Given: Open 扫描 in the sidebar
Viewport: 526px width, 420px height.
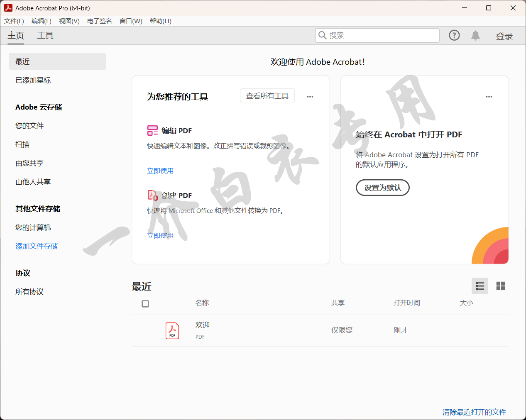Looking at the screenshot, I should click(x=22, y=144).
